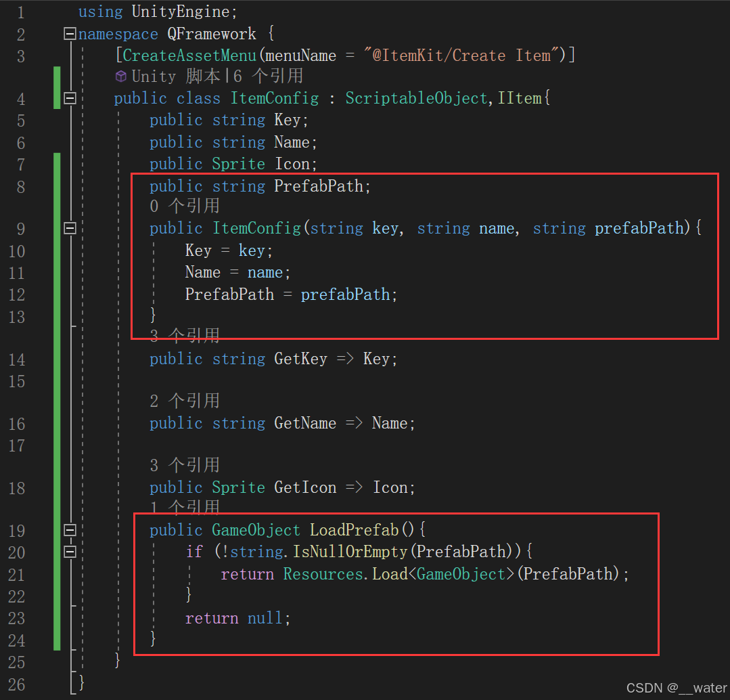Screen dimensions: 730x700
Task: Click the Unity script cube icon
Action: [x=121, y=76]
